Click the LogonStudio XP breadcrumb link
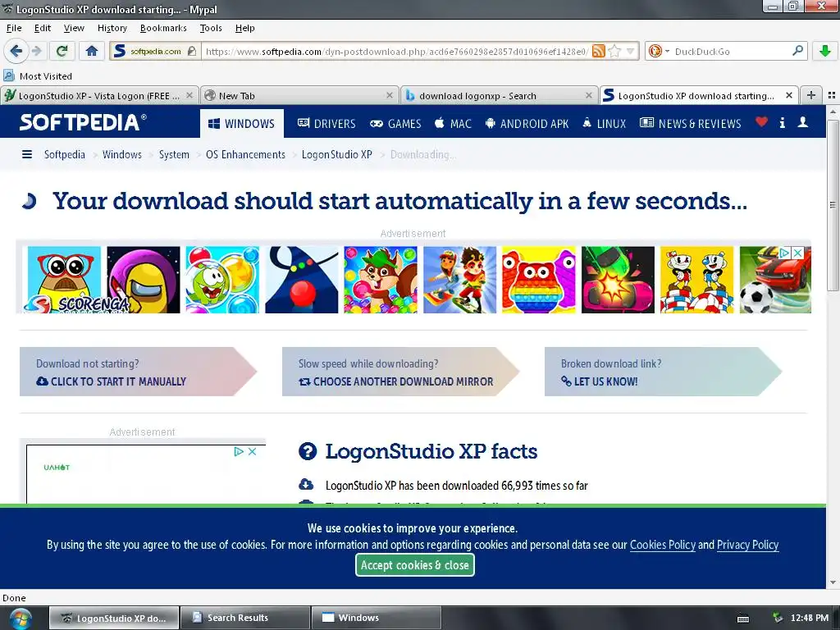 tap(337, 154)
